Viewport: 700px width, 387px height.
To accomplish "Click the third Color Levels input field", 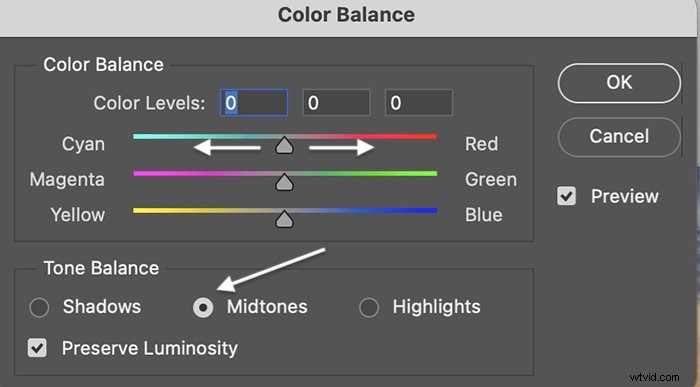I will coord(419,103).
